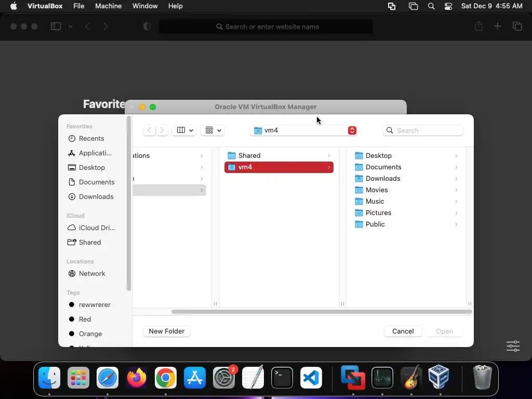Viewport: 532px width, 399px height.
Task: Open Launchpad in the Dock
Action: pyautogui.click(x=78, y=378)
